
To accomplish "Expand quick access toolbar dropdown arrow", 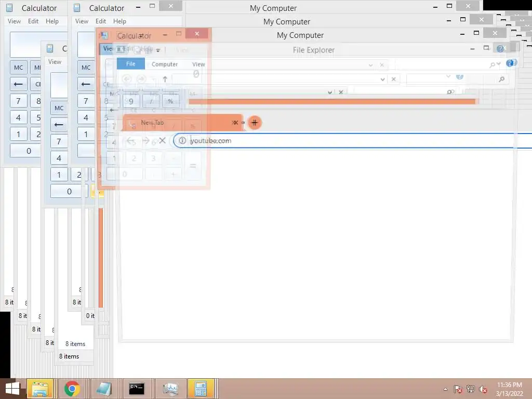I will 158,50.
